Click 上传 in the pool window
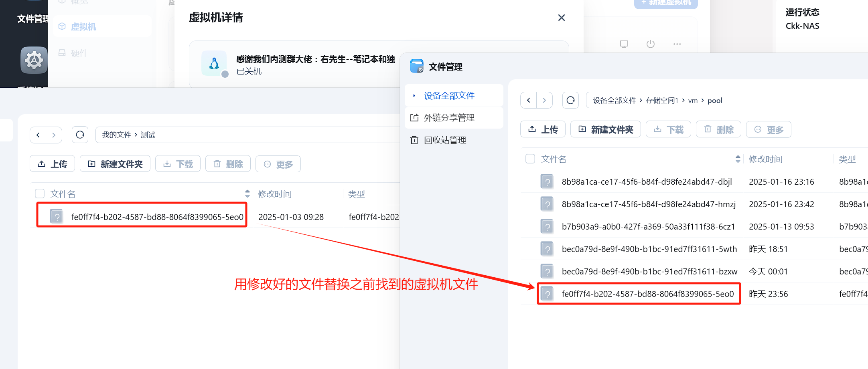Viewport: 868px width, 369px height. pyautogui.click(x=543, y=129)
